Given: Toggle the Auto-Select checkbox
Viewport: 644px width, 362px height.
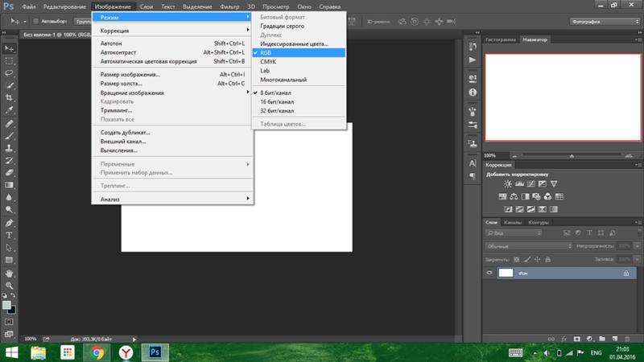Looking at the screenshot, I should (x=35, y=21).
